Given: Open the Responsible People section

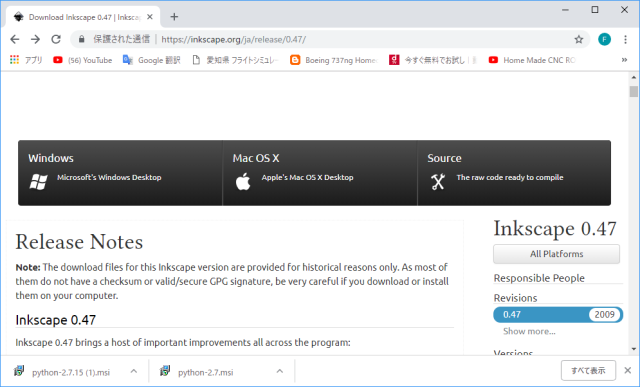Looking at the screenshot, I should [x=539, y=278].
